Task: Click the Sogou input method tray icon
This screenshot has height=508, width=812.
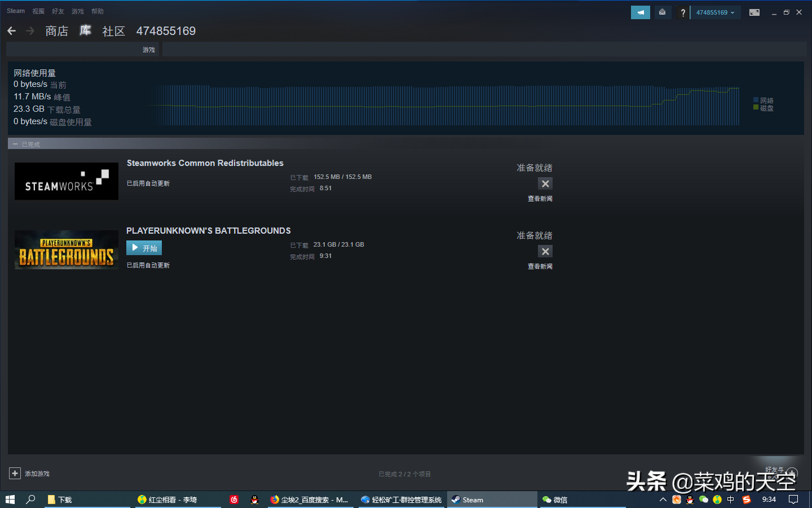Action: tap(747, 500)
